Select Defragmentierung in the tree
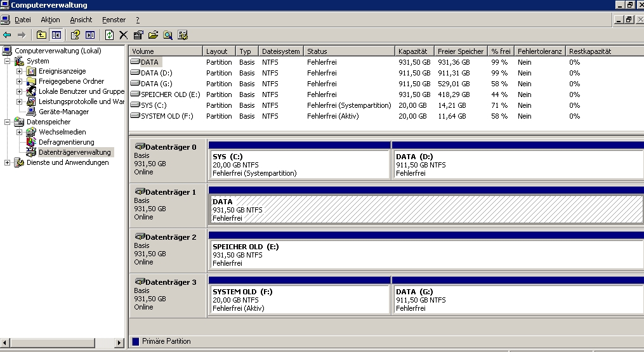The image size is (644, 352). pyautogui.click(x=66, y=142)
